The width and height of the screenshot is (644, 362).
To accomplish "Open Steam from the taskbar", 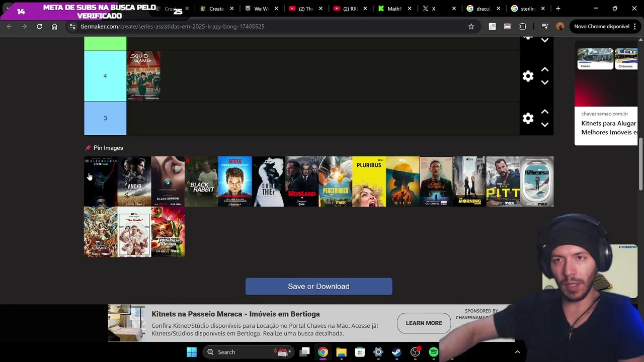I will coord(396,352).
